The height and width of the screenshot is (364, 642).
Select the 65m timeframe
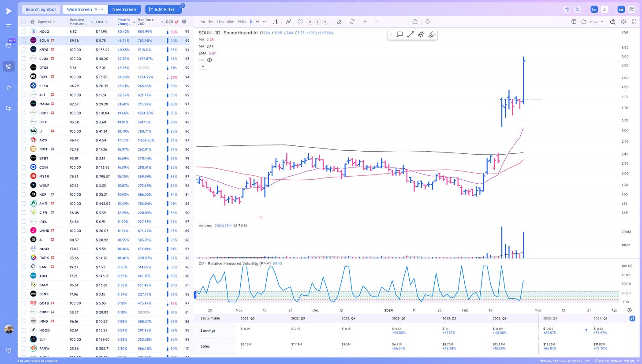point(231,22)
